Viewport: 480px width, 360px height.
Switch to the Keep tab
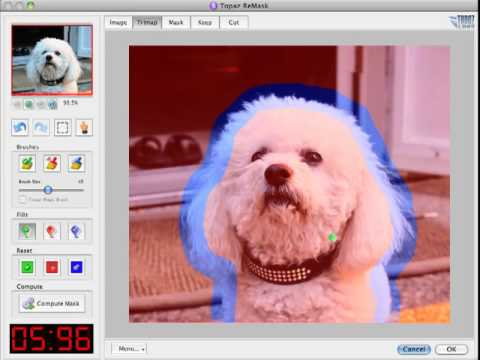[x=205, y=22]
